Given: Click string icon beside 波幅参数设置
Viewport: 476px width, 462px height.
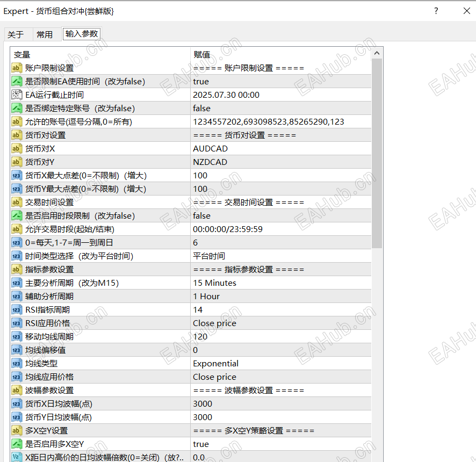Looking at the screenshot, I should (x=17, y=390).
